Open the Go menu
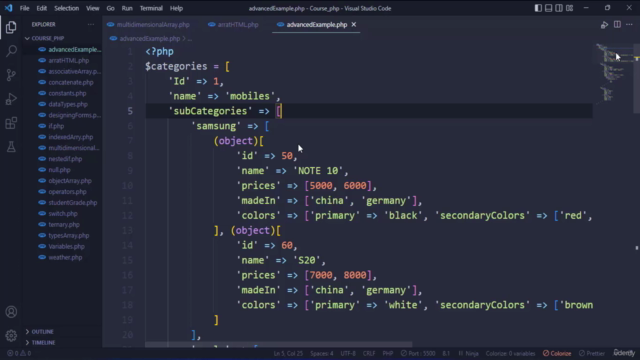This screenshot has width=640, height=360. (x=111, y=8)
